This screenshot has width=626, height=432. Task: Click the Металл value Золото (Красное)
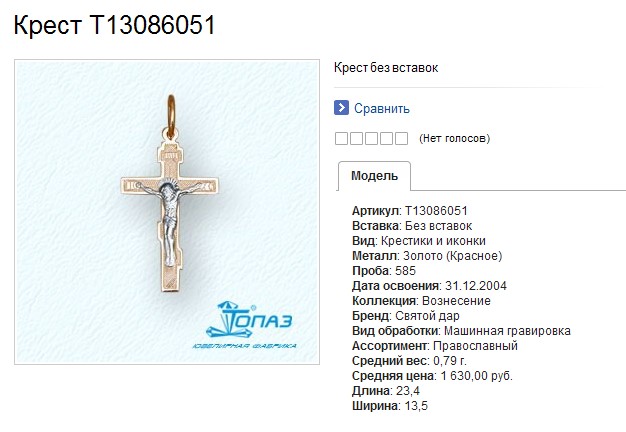pos(453,256)
